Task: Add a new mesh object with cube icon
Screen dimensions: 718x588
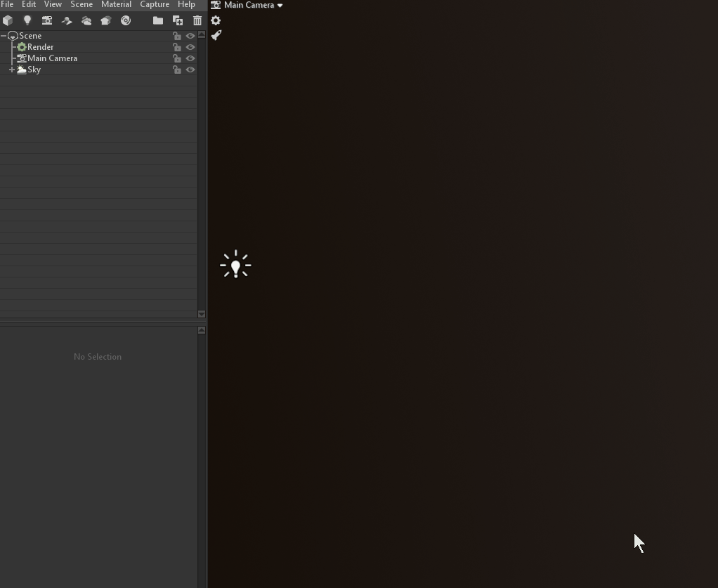Action: [8, 20]
